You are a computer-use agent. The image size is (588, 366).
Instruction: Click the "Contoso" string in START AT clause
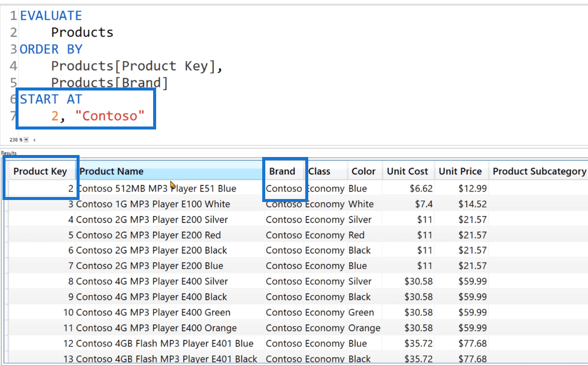coord(110,116)
